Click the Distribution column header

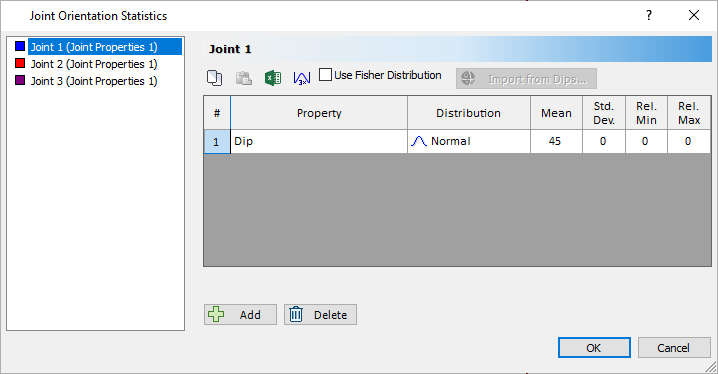469,113
